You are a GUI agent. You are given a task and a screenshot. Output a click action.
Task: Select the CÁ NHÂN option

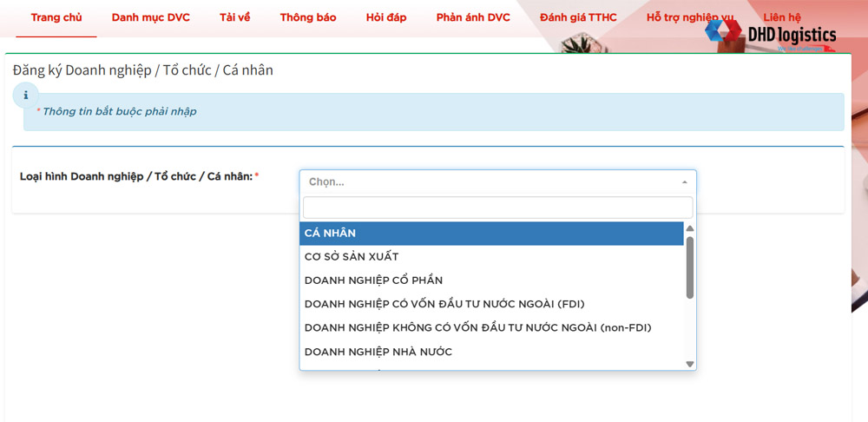(491, 234)
